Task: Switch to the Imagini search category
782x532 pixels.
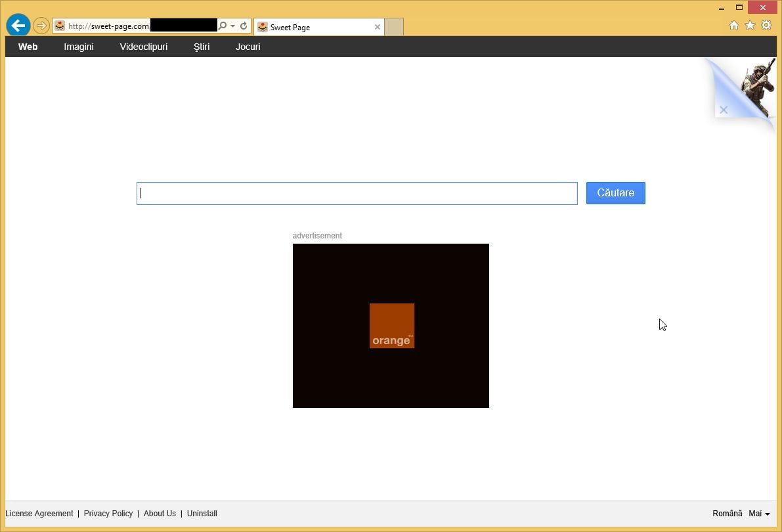Action: point(79,47)
